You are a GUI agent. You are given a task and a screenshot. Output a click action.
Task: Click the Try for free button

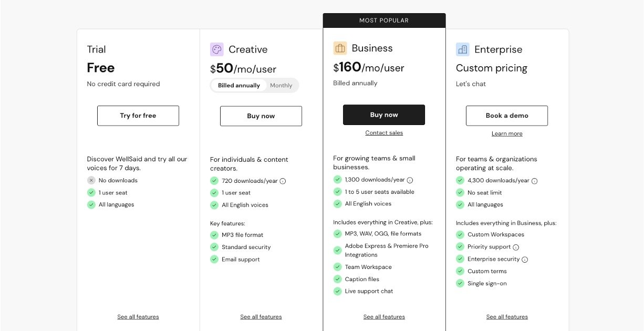pyautogui.click(x=138, y=116)
